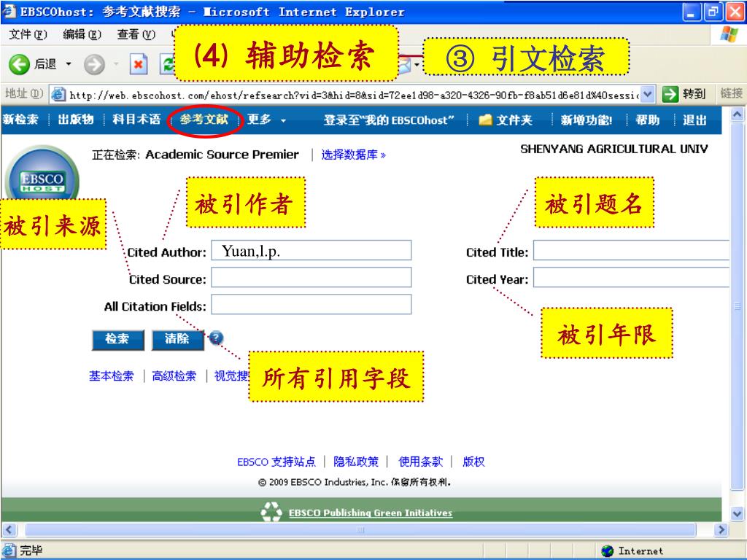This screenshot has height=560, width=747.
Task: Open the 出版物 tab
Action: point(76,119)
